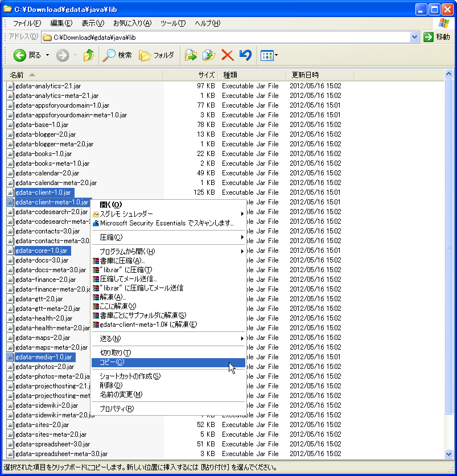Viewport: 457px width, 476px height.
Task: Click the WinRAR icon for 書庫に圧縮(A)
Action: click(x=96, y=261)
